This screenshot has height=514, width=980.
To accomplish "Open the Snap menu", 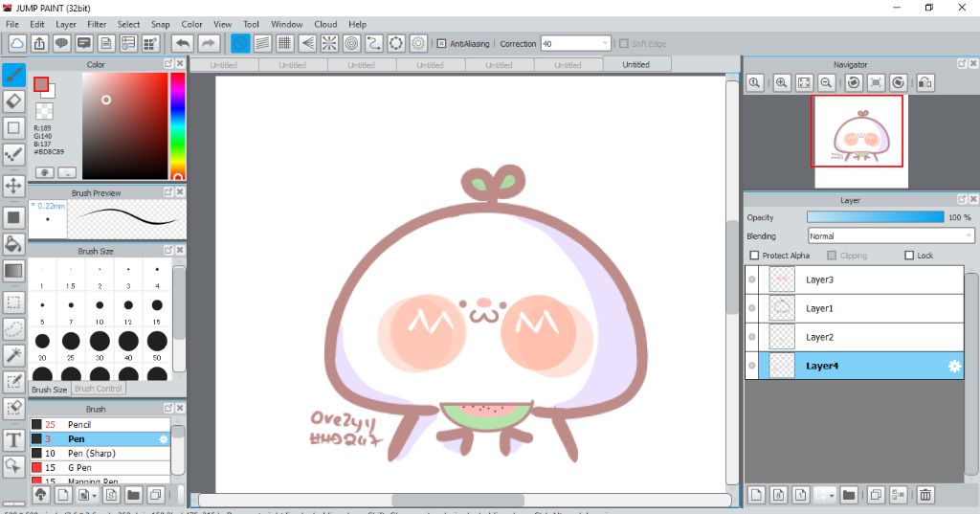I will pos(161,24).
